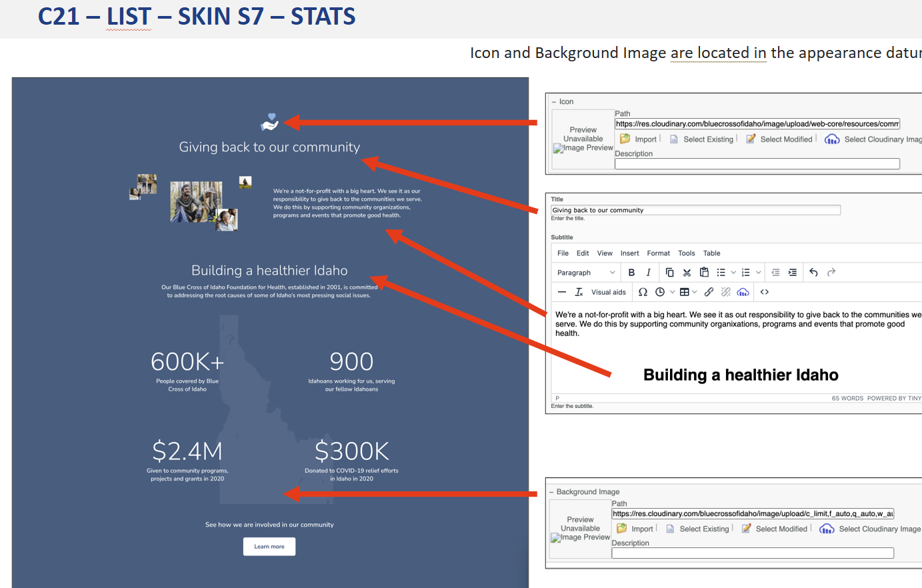Open the Insert menu in editor
This screenshot has height=588, width=922.
pos(629,253)
